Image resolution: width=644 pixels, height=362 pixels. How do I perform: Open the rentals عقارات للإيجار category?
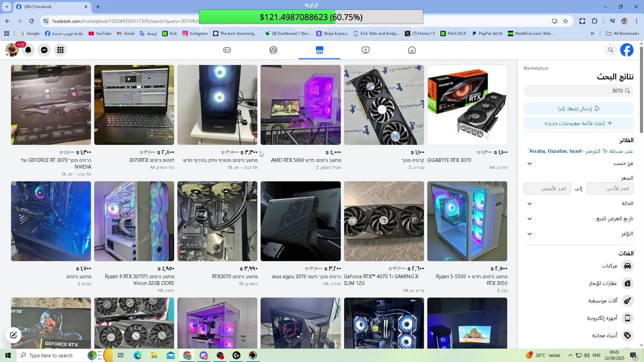(x=579, y=283)
